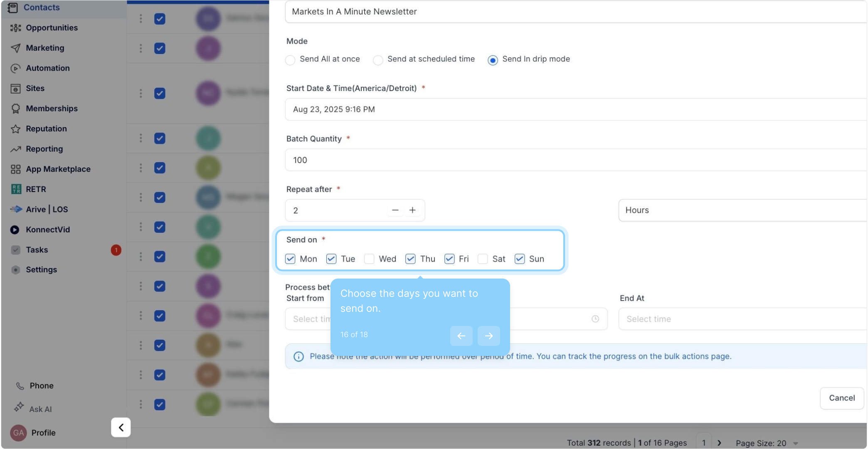Open Opportunities in the sidebar

(x=52, y=28)
